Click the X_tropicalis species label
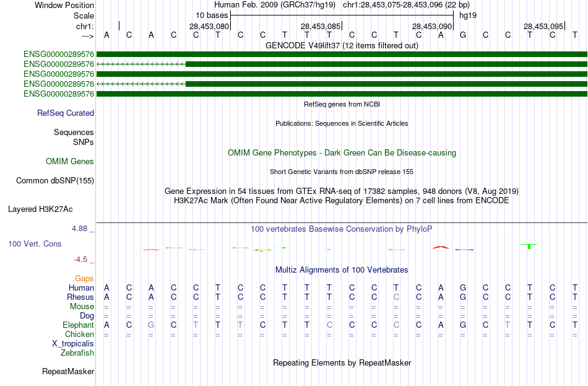Screen dimensions: 588x386 tap(73, 344)
